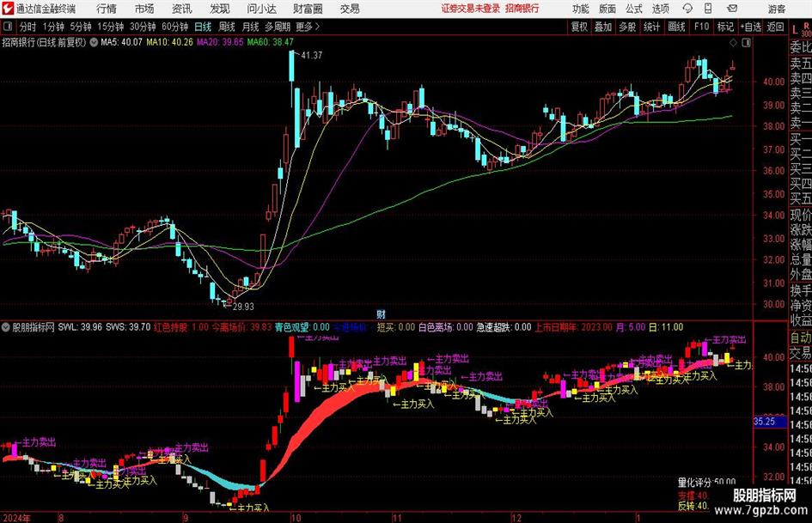
Task: Open the 资讯 menu
Action: point(182,9)
